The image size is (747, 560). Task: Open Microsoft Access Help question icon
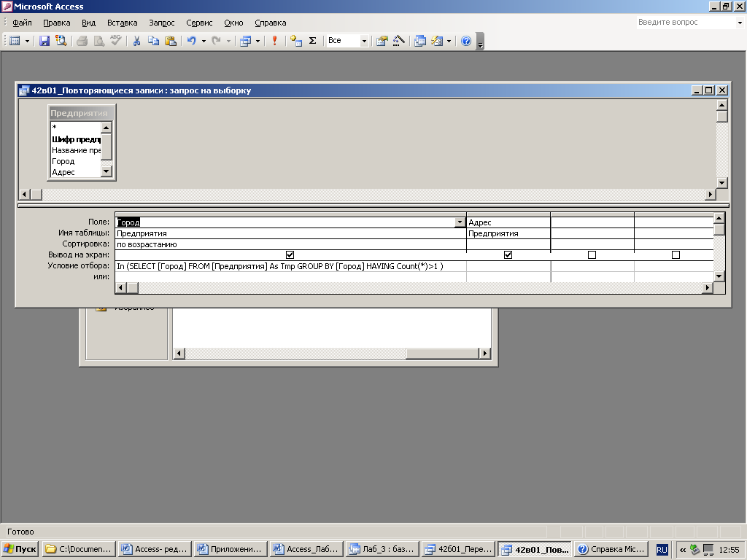[x=466, y=41]
